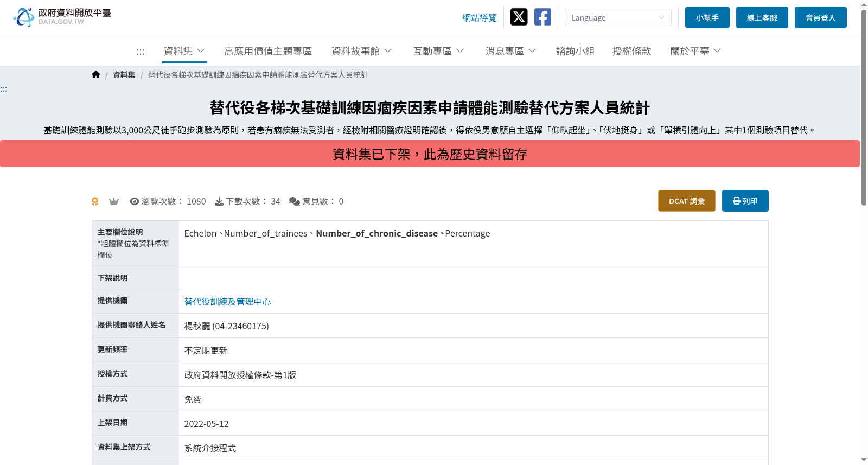Click the 資料集 breadcrumb link
This screenshot has height=465, width=868.
[x=124, y=75]
